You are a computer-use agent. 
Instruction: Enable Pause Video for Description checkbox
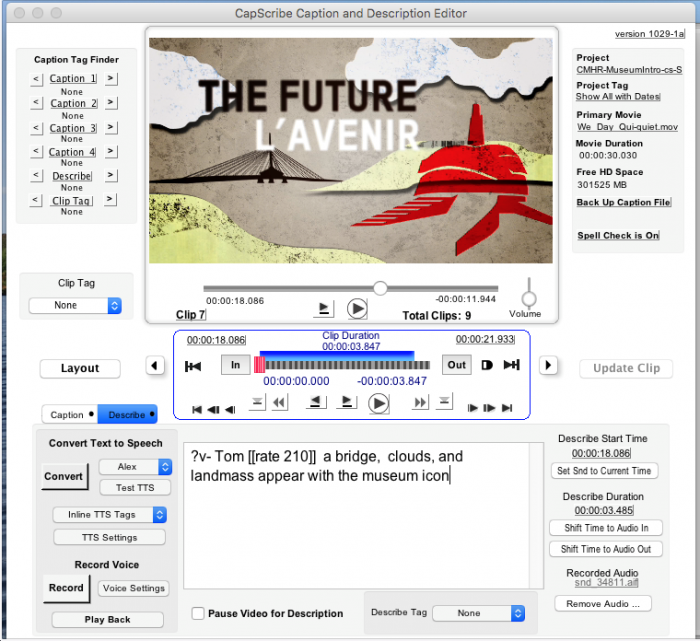[198, 613]
